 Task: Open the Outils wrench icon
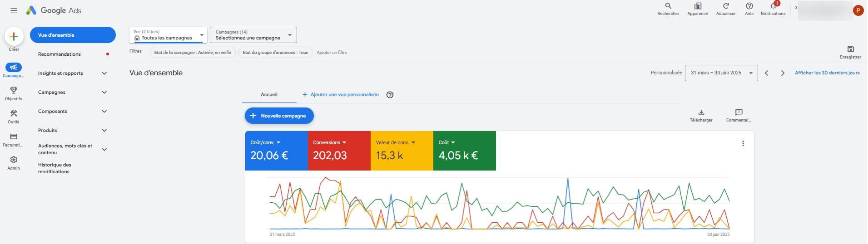tap(14, 113)
